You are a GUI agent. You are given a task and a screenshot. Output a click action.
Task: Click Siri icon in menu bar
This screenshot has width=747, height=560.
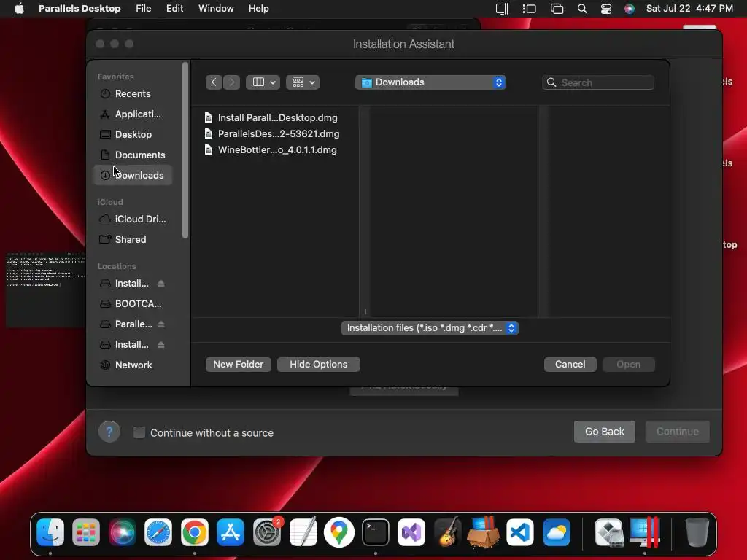(x=630, y=9)
